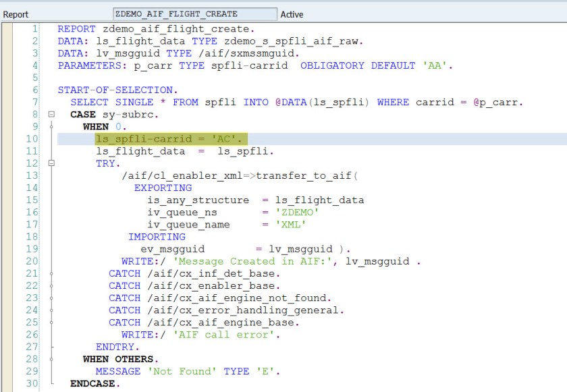Click zdemo_s_spfli_aif_raw type on line 2

click(x=292, y=41)
